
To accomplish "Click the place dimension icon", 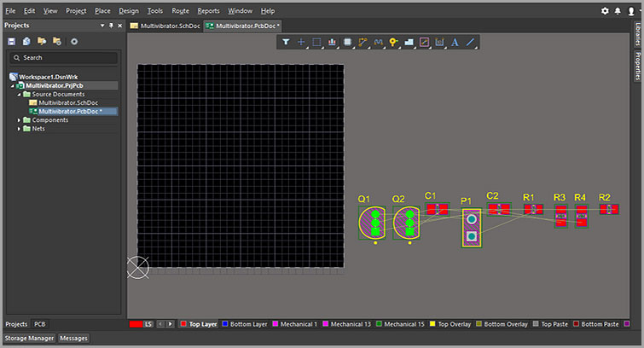I will (x=439, y=42).
